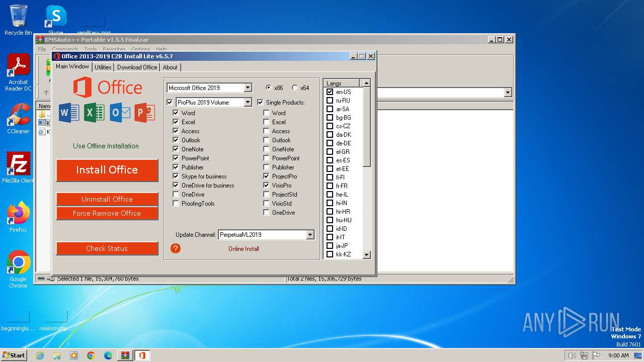Open Chrome from the taskbar

[x=91, y=355]
